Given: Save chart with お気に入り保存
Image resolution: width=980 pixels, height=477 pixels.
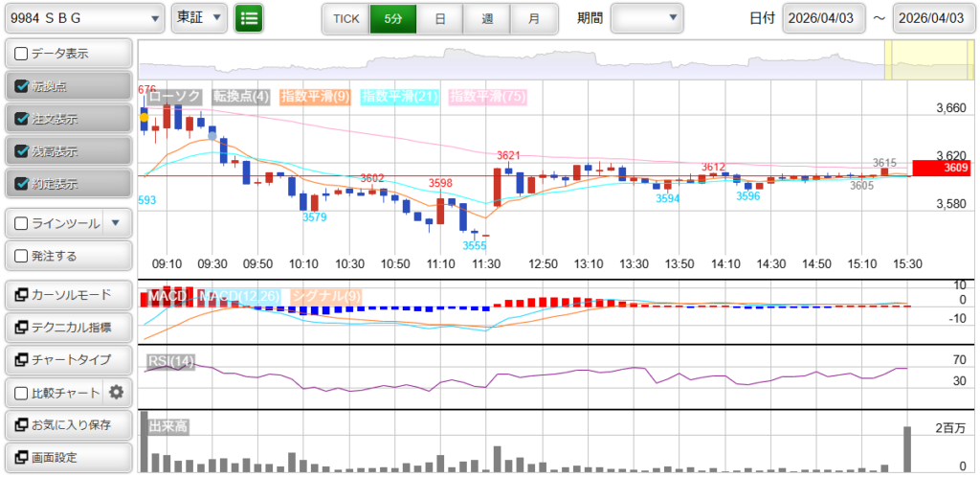Looking at the screenshot, I should [68, 424].
